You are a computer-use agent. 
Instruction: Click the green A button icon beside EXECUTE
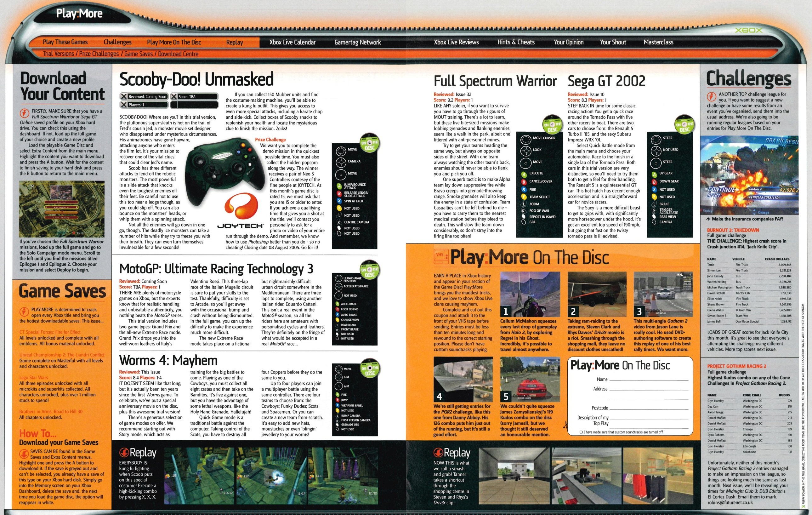coord(524,175)
